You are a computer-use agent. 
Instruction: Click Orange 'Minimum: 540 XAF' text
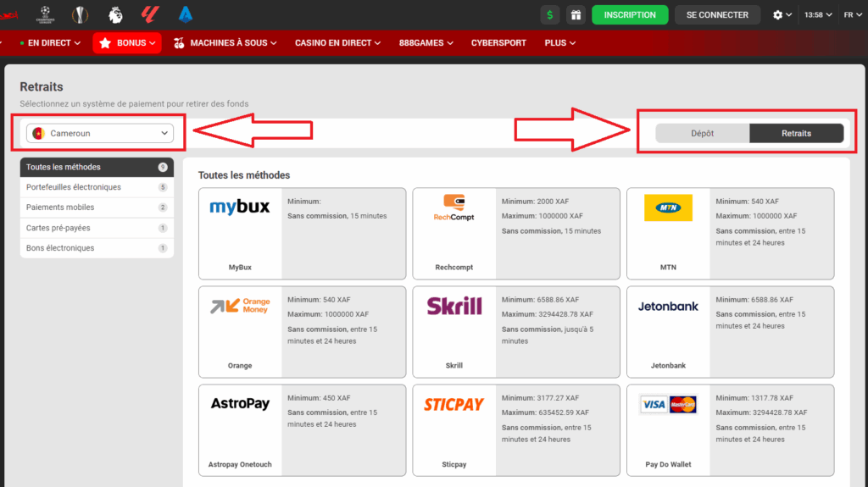pyautogui.click(x=319, y=299)
